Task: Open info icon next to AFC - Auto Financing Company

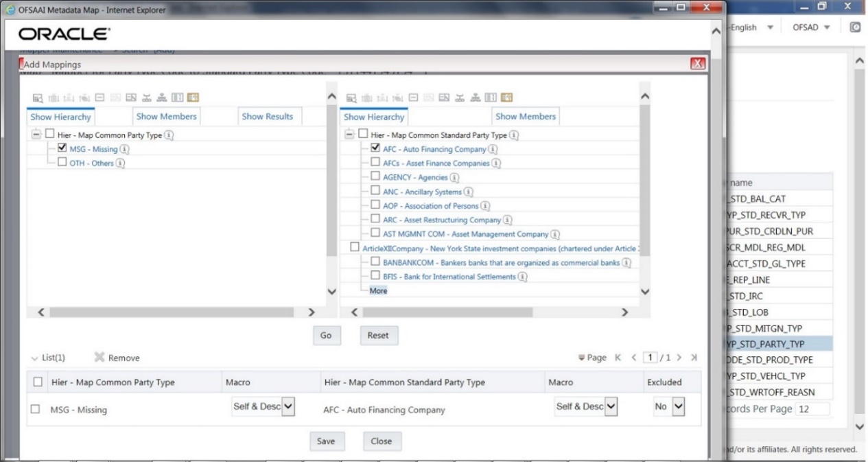Action: click(493, 149)
